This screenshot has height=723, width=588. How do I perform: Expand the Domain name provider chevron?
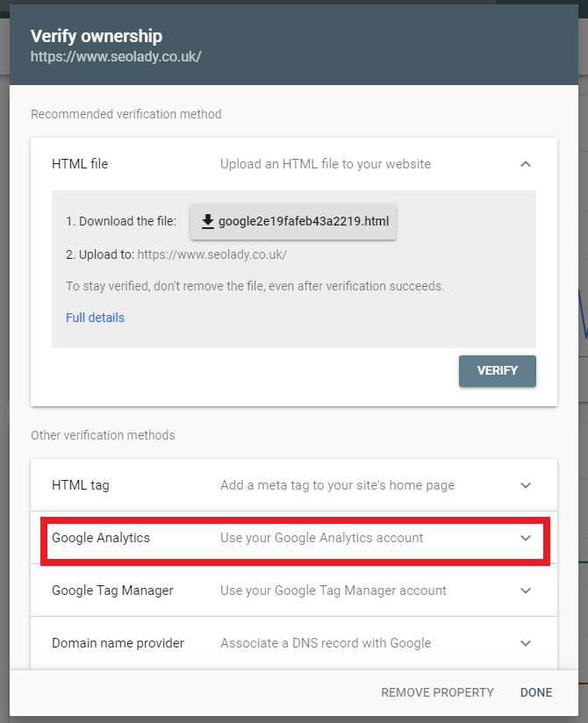pos(526,643)
